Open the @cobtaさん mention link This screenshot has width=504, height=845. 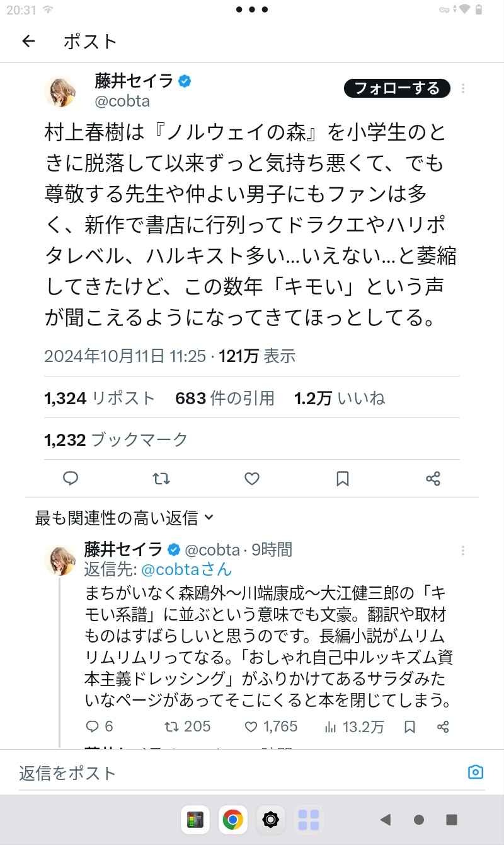click(x=186, y=569)
